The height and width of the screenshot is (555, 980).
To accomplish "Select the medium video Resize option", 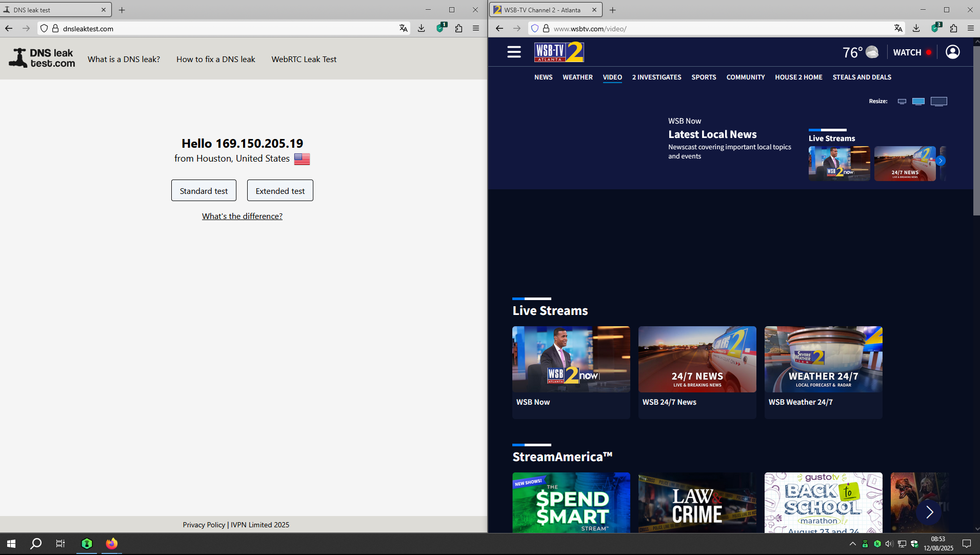I will tap(918, 102).
